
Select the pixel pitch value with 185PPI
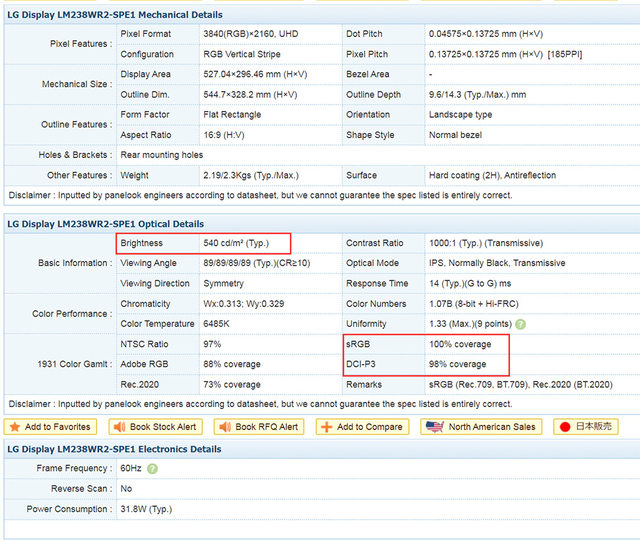click(505, 54)
